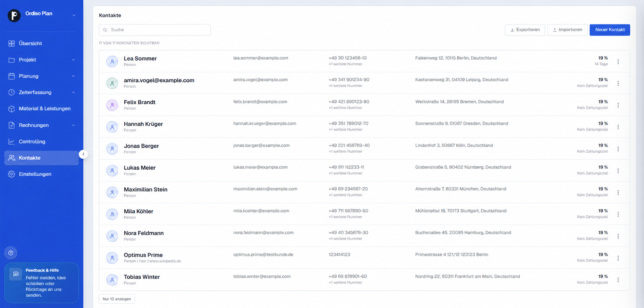The height and width of the screenshot is (308, 644).
Task: Focus the Suche search field
Action: (155, 30)
